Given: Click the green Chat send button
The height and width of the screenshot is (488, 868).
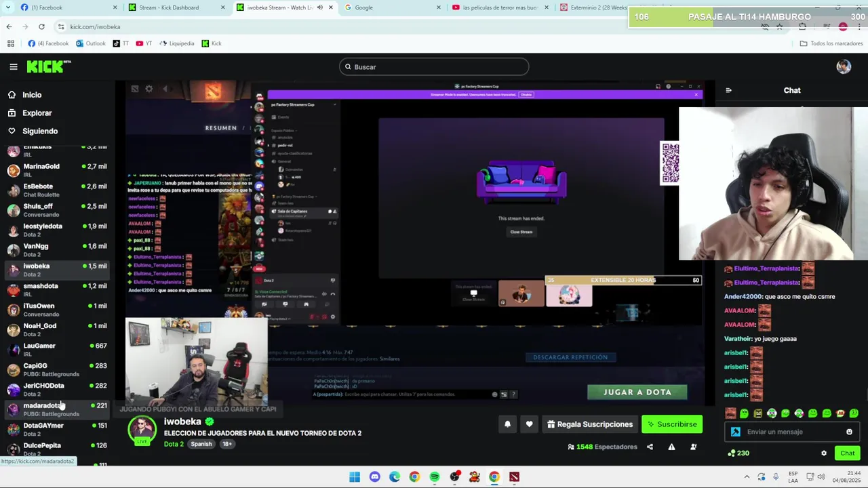Looking at the screenshot, I should (847, 453).
